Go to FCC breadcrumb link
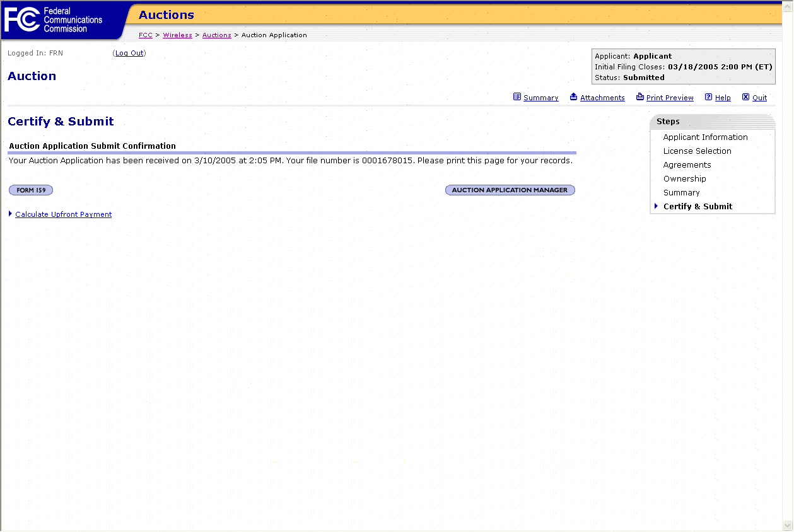Image resolution: width=794 pixels, height=532 pixels. pyautogui.click(x=146, y=35)
